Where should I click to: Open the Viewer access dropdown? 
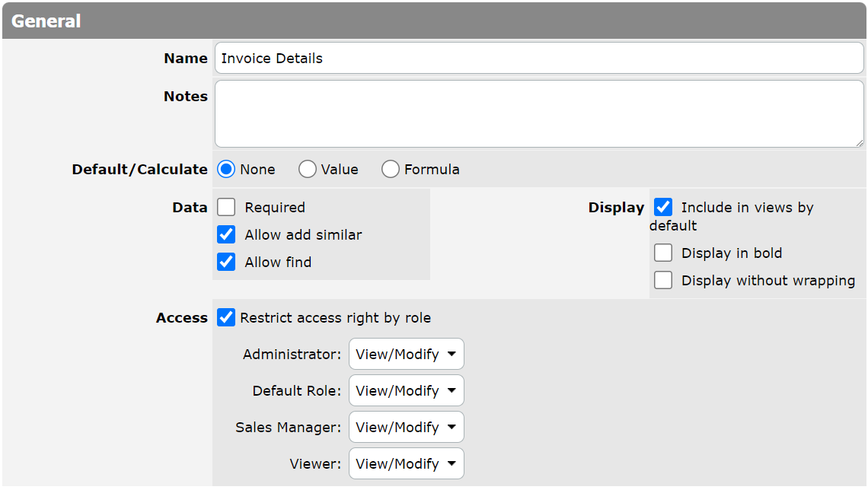(407, 463)
